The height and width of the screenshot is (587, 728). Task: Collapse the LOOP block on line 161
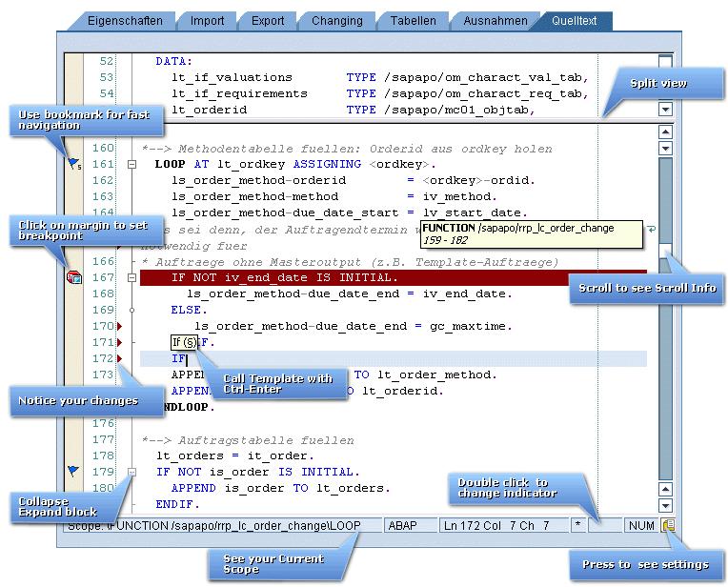(132, 164)
